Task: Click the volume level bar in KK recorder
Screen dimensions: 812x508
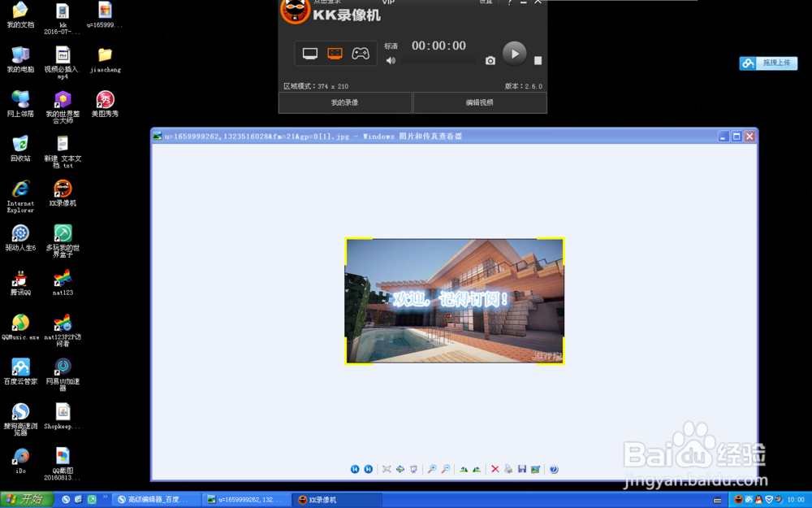Action: pyautogui.click(x=438, y=61)
